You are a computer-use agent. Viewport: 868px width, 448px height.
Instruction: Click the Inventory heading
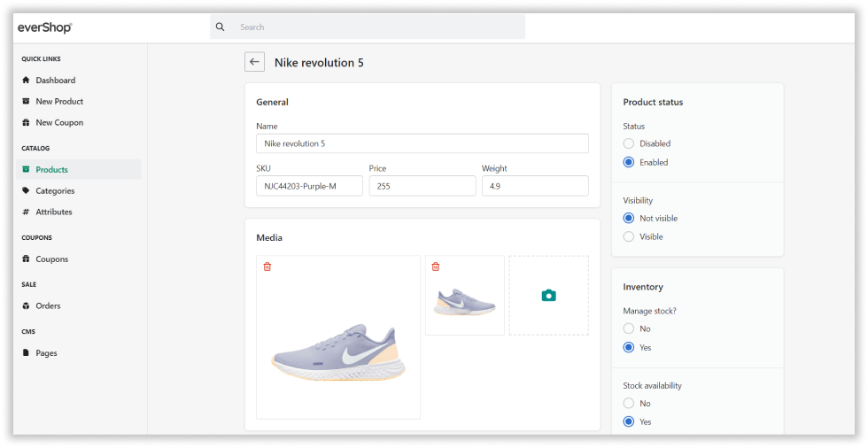[643, 287]
